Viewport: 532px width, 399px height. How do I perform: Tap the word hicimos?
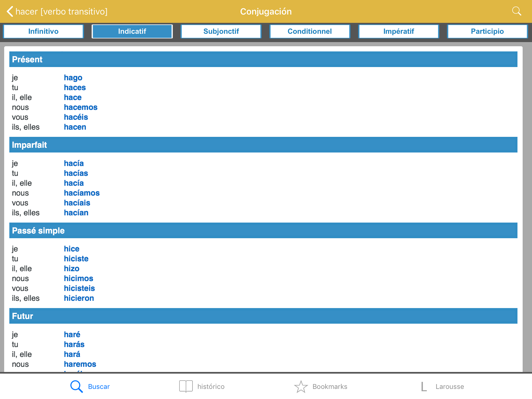point(79,278)
